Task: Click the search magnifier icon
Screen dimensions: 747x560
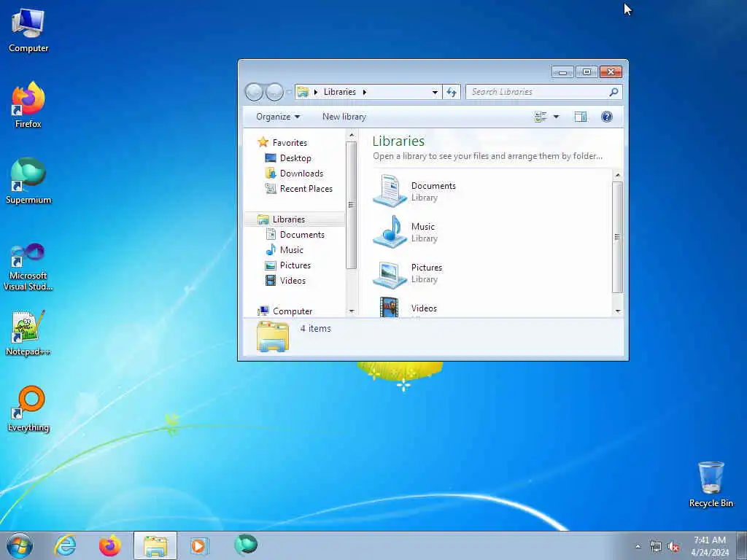Action: [x=614, y=92]
